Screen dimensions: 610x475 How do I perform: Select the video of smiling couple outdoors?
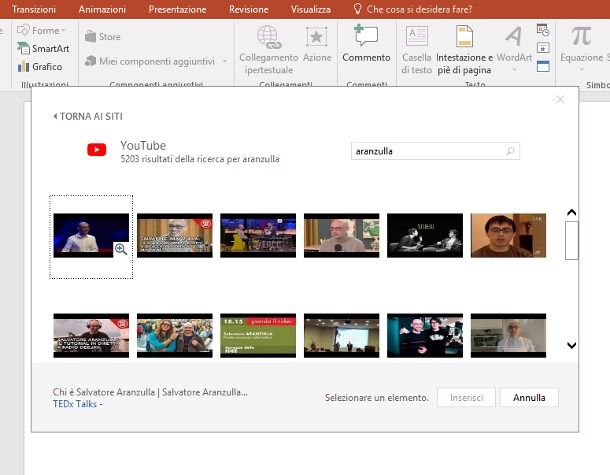point(175,335)
